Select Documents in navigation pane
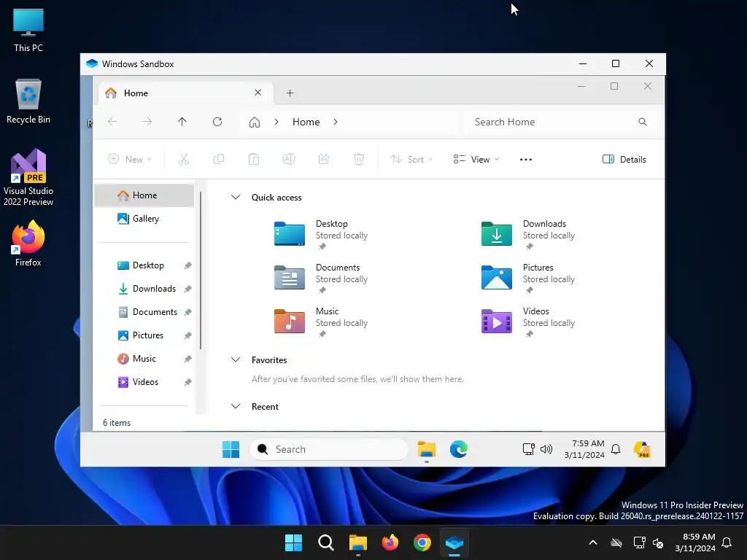The height and width of the screenshot is (560, 747). pyautogui.click(x=144, y=312)
